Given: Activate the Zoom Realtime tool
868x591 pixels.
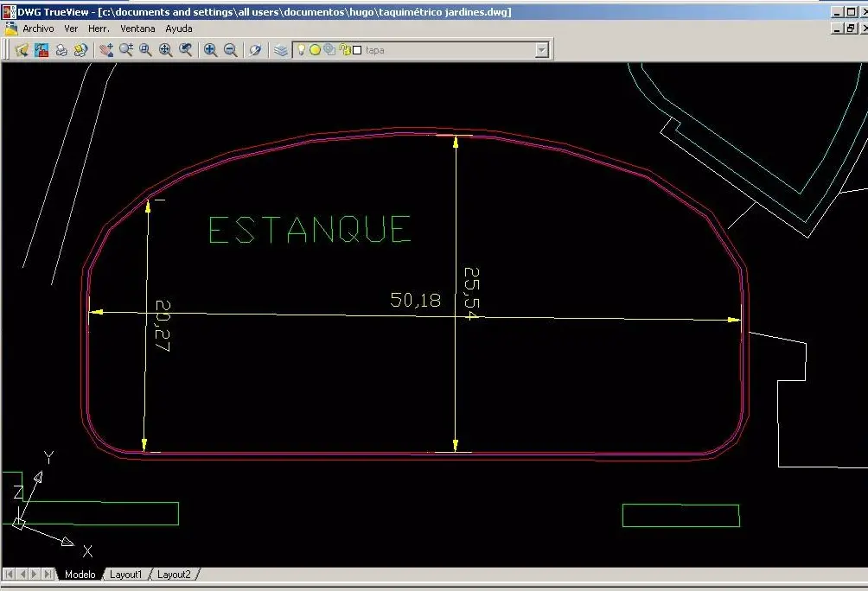Looking at the screenshot, I should click(126, 50).
